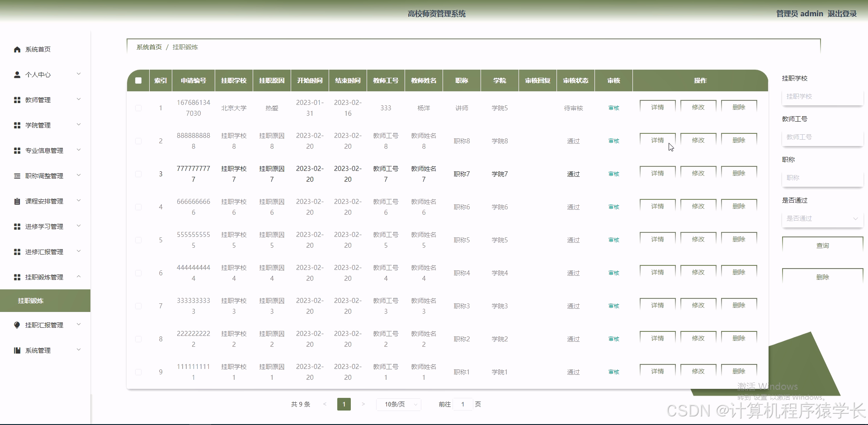Click the 待审核 status cell

tap(573, 108)
